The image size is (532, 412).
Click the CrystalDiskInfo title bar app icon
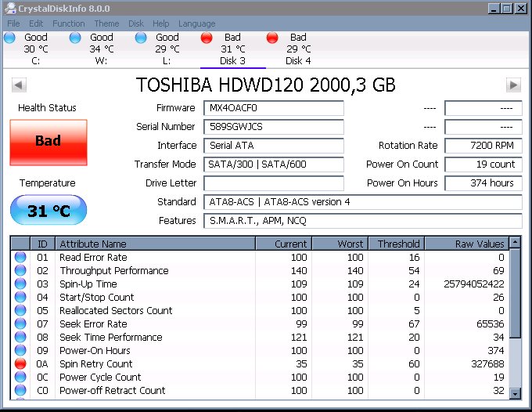click(x=11, y=8)
